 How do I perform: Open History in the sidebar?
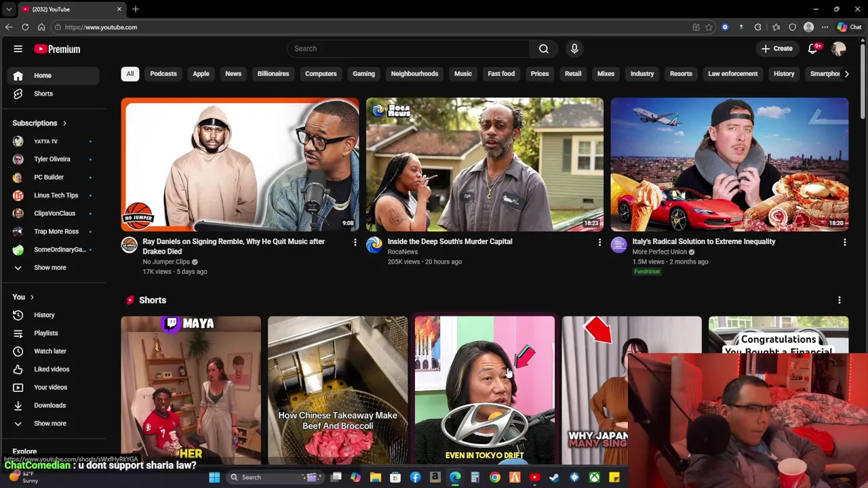point(54,315)
